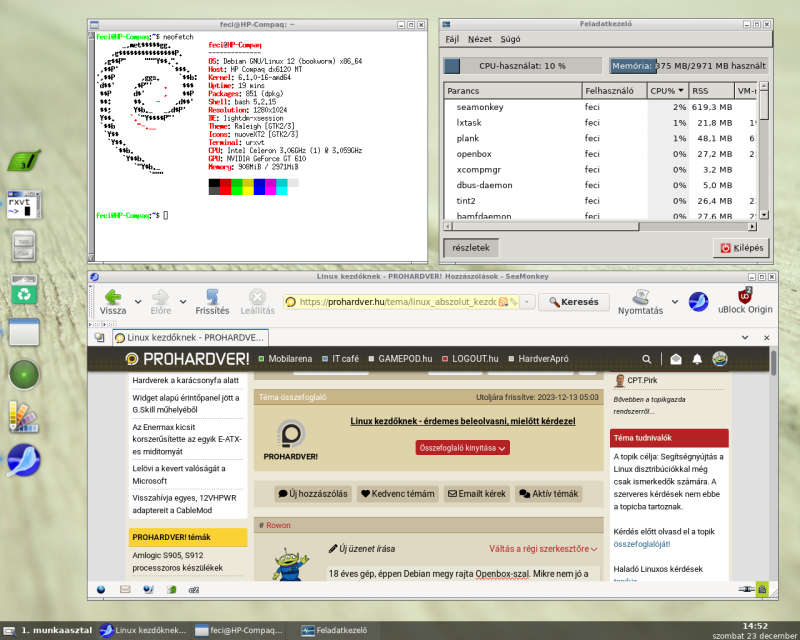Open the file cabinet dock icon

[24, 246]
